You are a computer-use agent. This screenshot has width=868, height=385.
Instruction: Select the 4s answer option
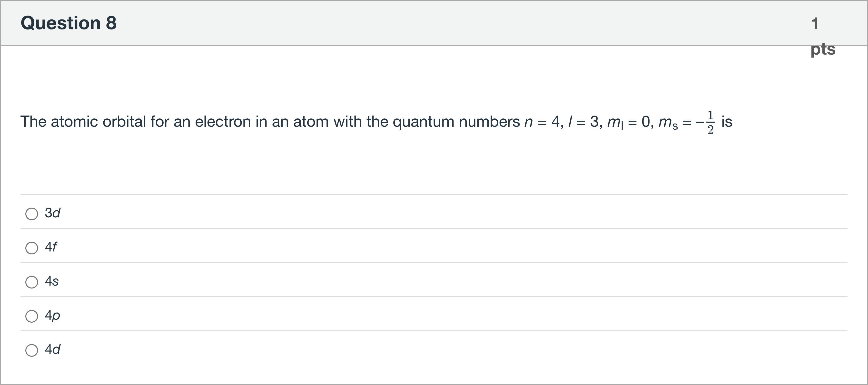32,282
